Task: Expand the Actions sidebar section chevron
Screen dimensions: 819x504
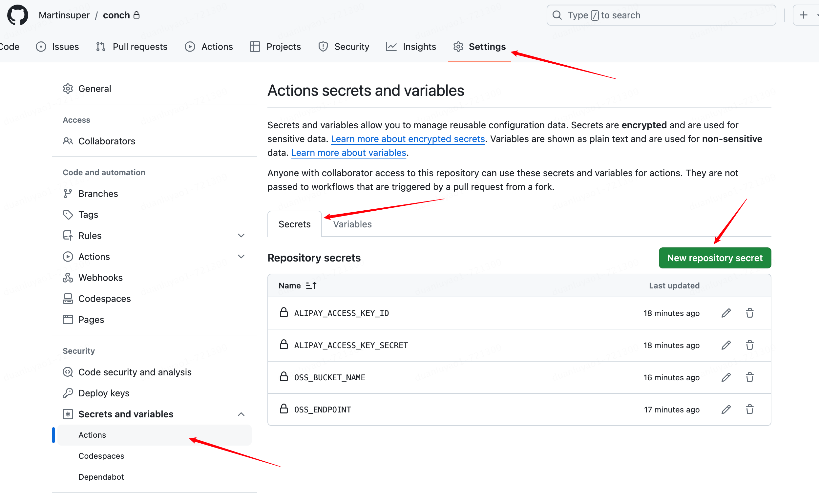Action: coord(241,257)
